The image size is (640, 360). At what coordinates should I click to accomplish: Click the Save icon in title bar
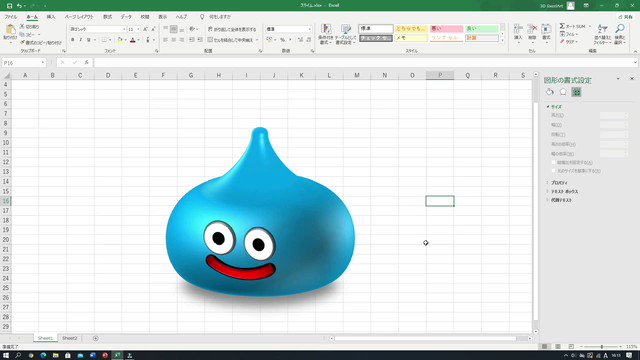pos(9,6)
